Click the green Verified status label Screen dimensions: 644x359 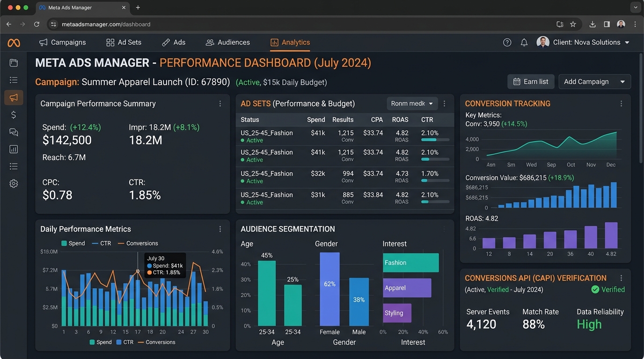(608, 289)
